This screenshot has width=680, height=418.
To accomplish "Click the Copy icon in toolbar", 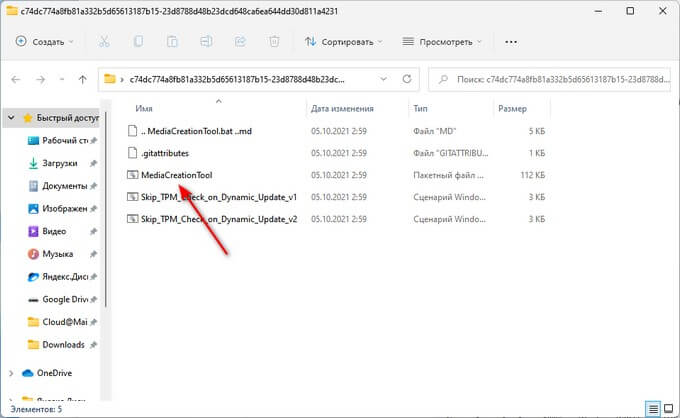I will tap(139, 43).
